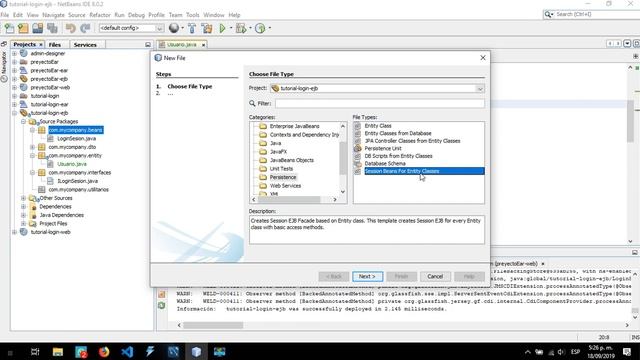Switch to the Services tab

point(85,44)
